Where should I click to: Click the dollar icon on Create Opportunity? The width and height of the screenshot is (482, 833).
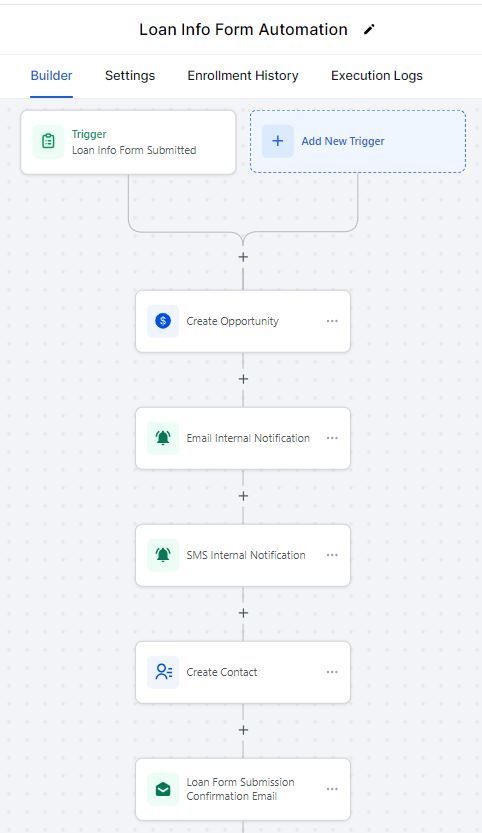click(163, 321)
